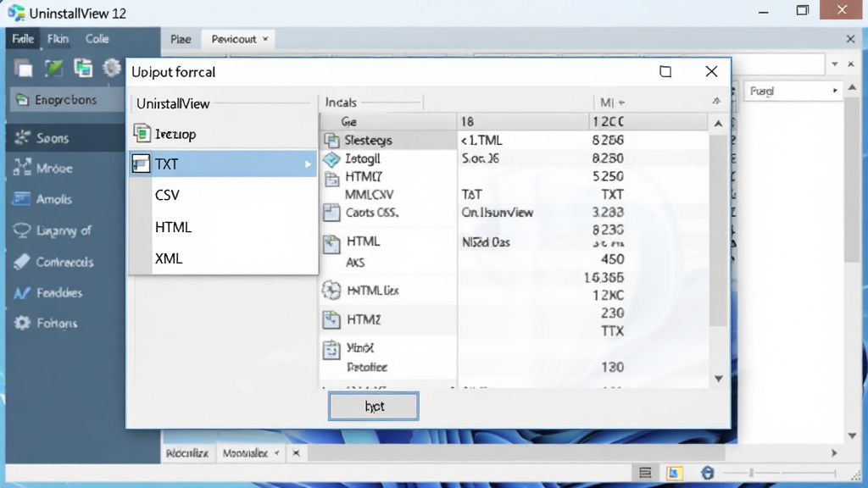Click the gear toolbar icon
Screen dimensions: 868x488
click(x=112, y=68)
